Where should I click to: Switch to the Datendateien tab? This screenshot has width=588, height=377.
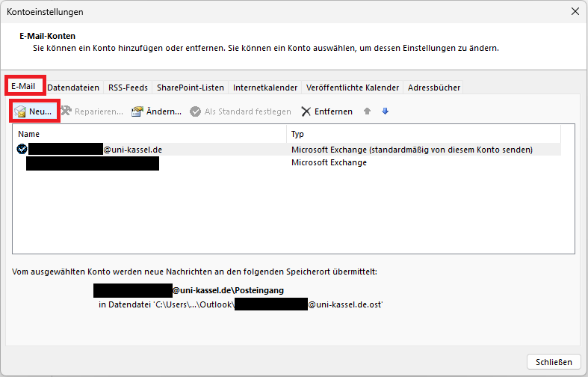pos(73,88)
